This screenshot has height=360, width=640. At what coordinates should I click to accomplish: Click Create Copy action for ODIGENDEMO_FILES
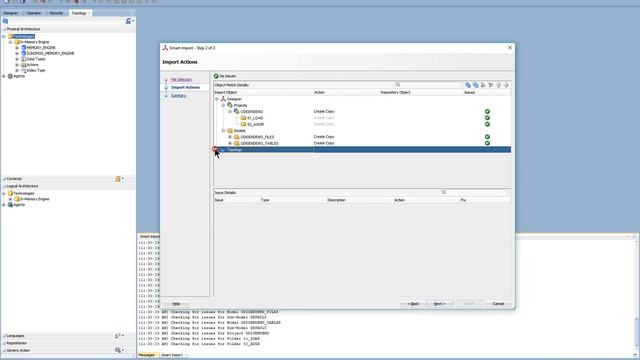tap(324, 137)
